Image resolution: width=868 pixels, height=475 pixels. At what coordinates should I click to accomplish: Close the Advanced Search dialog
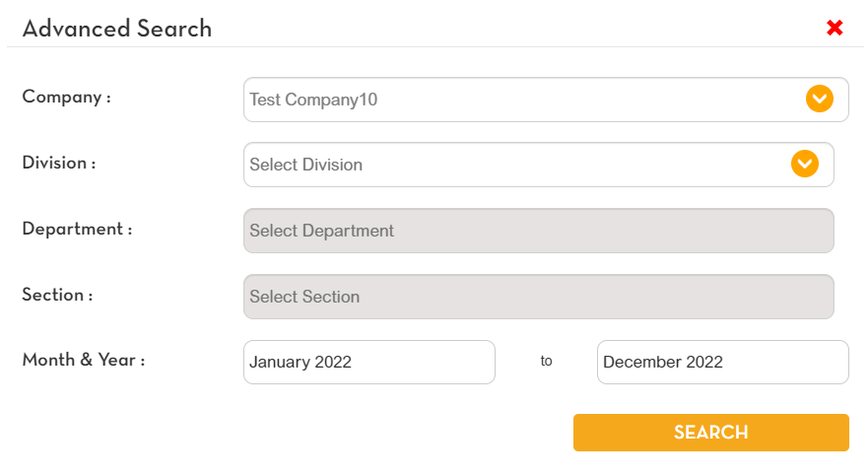pos(835,28)
